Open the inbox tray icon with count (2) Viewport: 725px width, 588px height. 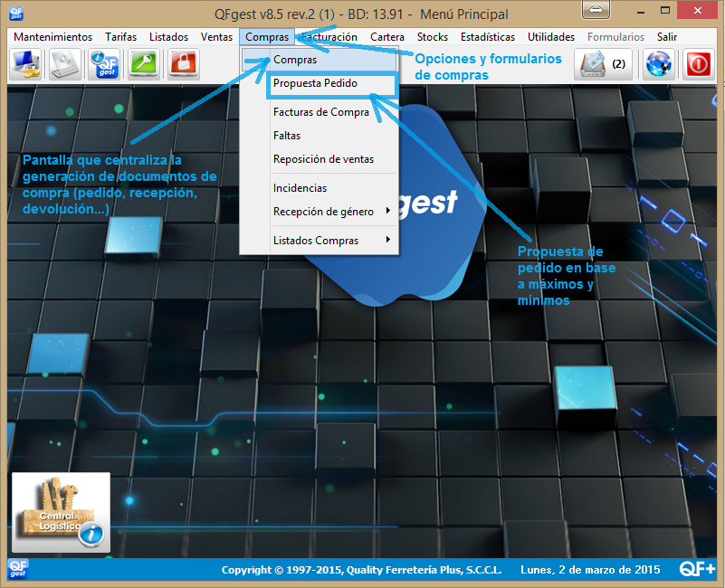(x=603, y=64)
